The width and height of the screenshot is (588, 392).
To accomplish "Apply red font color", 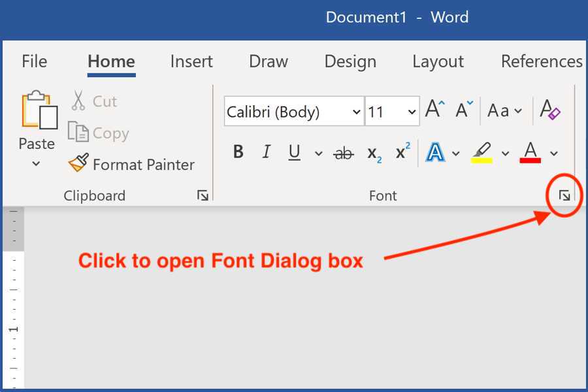I will 531,152.
